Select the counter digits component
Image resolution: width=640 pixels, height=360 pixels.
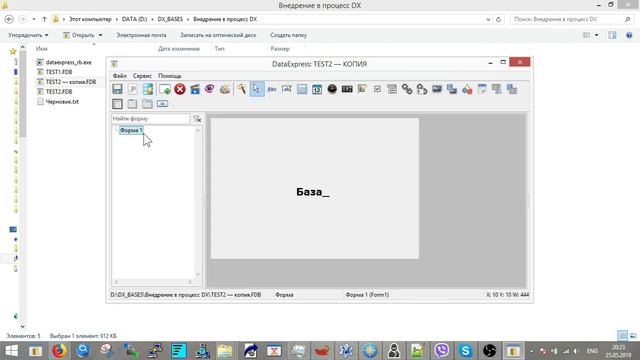click(347, 89)
